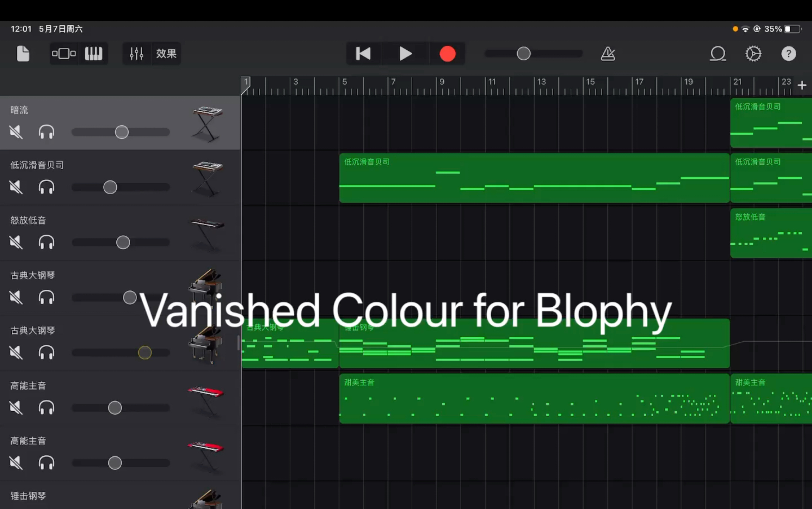The width and height of the screenshot is (812, 509).
Task: Mute the 怒放低音 track
Action: click(x=16, y=242)
